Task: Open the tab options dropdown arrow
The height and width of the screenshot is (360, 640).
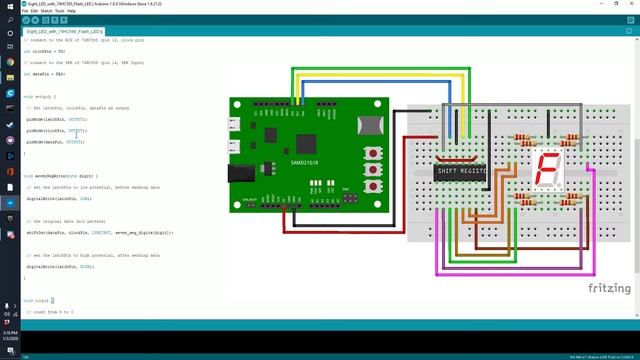Action: pos(629,31)
